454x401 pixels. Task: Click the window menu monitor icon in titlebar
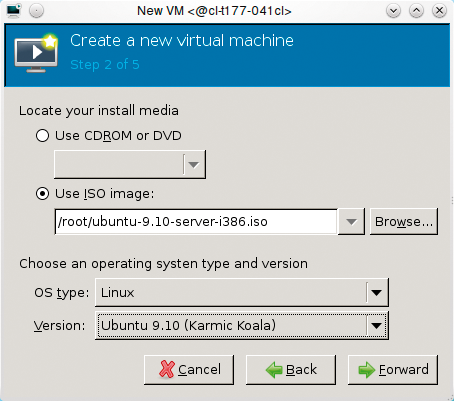point(14,11)
